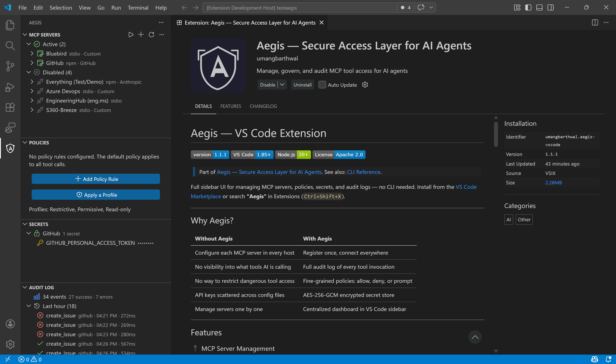Open the Extensions view
This screenshot has width=616, height=364.
pos(10,107)
